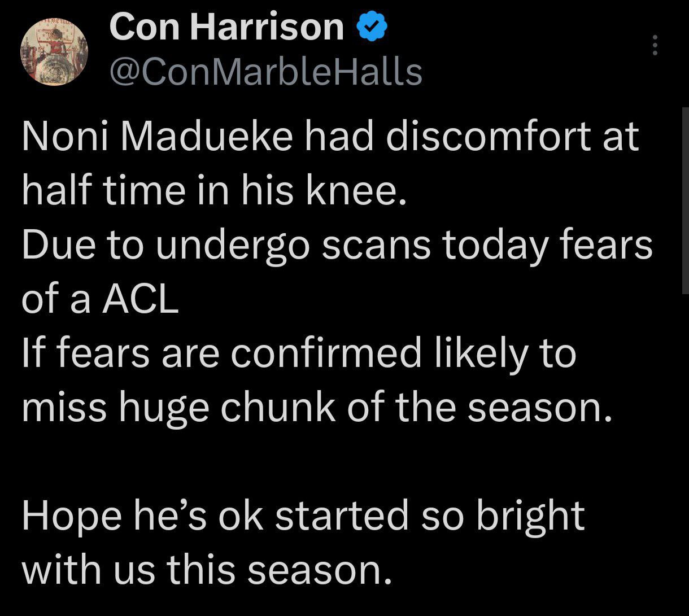Screen dimensions: 689x616
Task: Click the word "ACL" in the tweet
Action: click(x=139, y=300)
